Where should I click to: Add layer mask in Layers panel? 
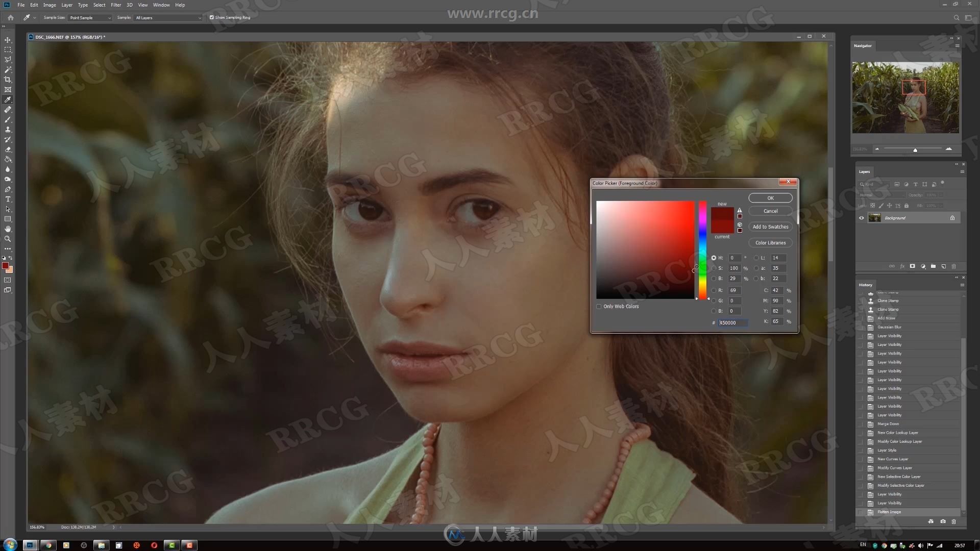(x=912, y=266)
